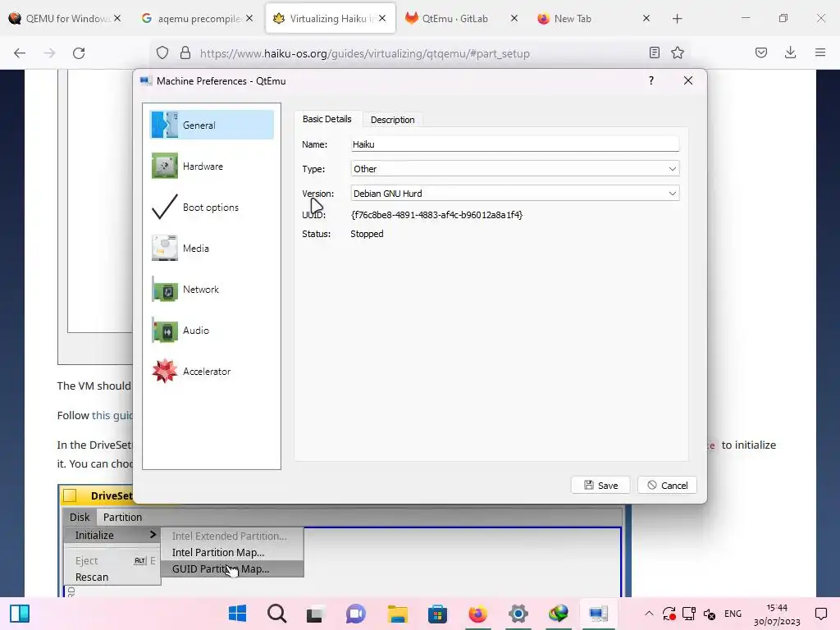Select the General preferences section
Image resolution: width=840 pixels, height=630 pixels.
point(212,125)
